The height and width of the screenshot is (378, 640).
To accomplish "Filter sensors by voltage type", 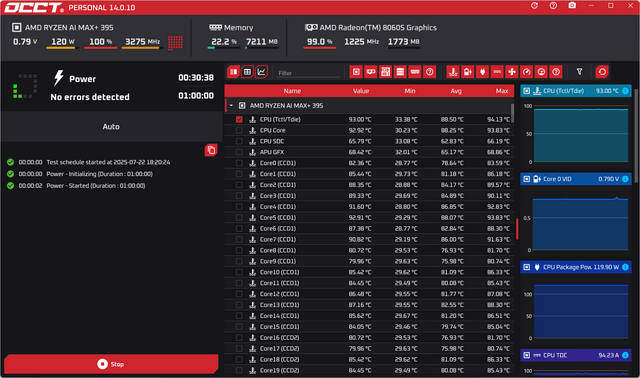I will click(468, 72).
